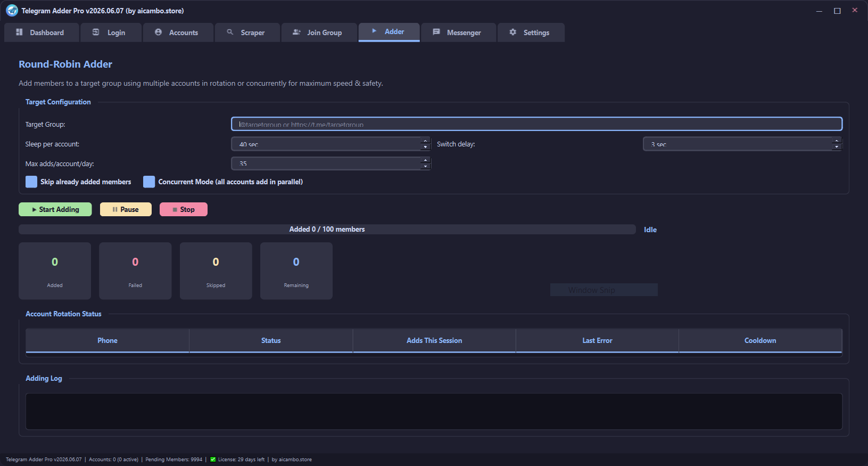Image resolution: width=868 pixels, height=466 pixels.
Task: Increase Max adds/account/day value
Action: pos(425,160)
